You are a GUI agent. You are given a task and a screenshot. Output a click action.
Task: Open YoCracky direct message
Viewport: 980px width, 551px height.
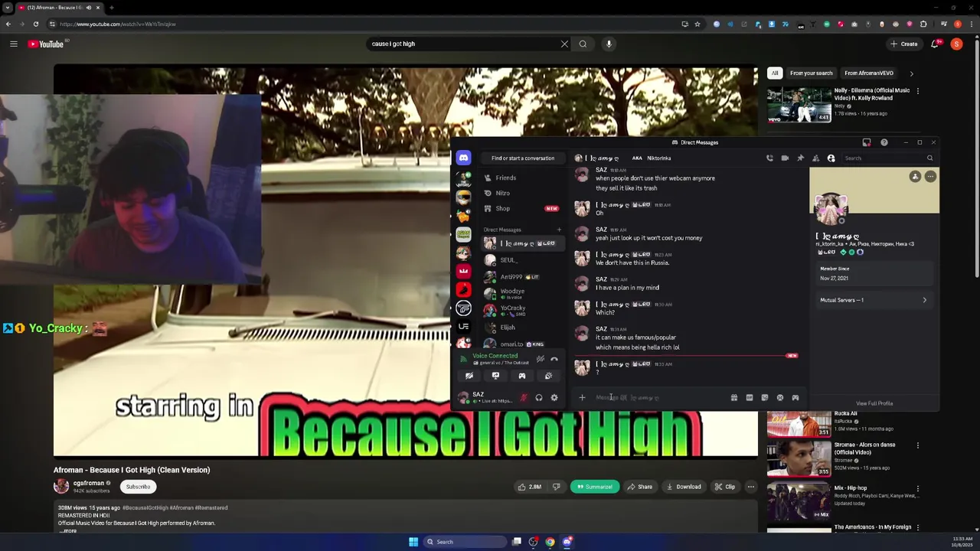click(522, 310)
